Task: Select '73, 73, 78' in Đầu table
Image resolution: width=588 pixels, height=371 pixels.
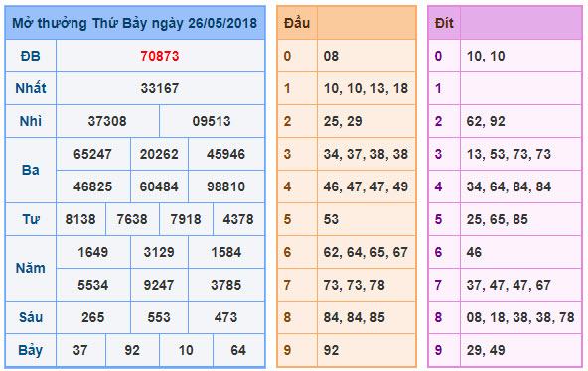Action: [354, 286]
